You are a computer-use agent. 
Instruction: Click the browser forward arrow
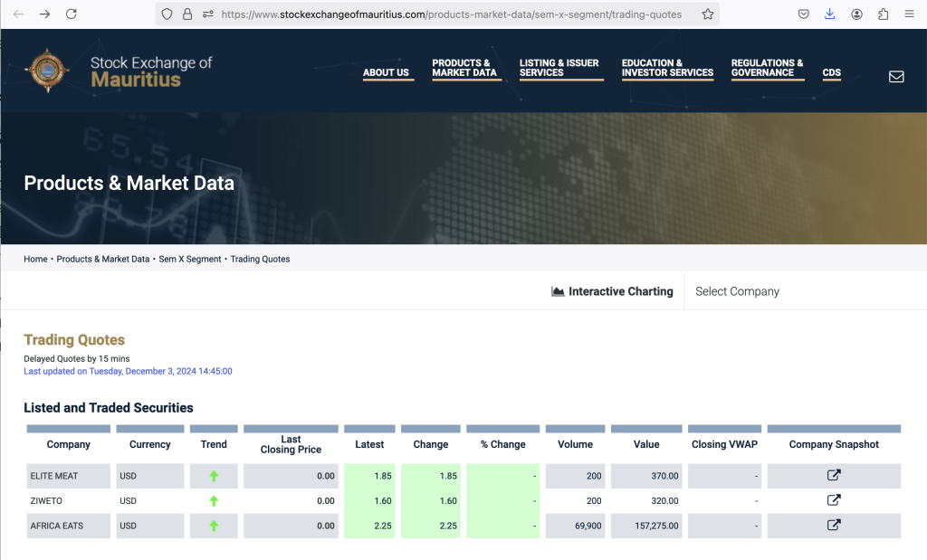pos(45,14)
